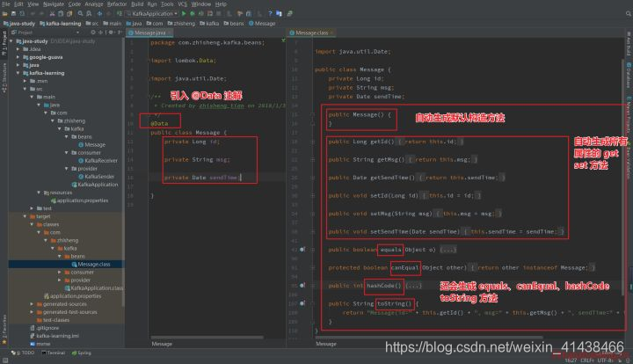Expand the google-guava module node
The width and height of the screenshot is (633, 364).
(18, 57)
